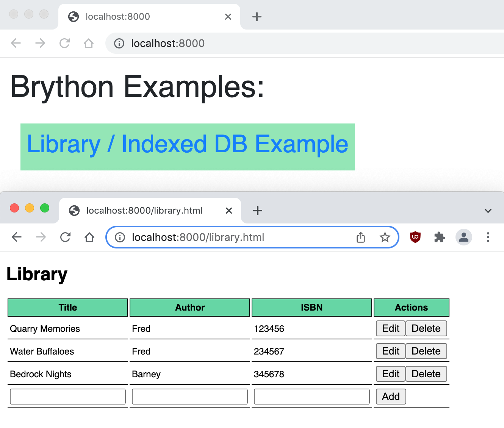
Task: Focus the new Author input field
Action: (x=190, y=397)
